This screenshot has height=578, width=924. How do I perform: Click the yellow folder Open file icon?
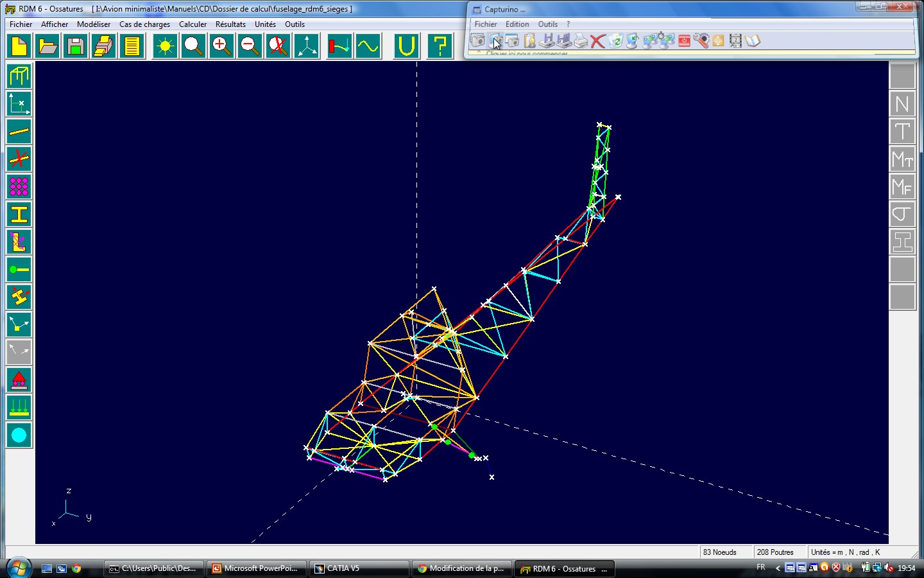tap(47, 46)
